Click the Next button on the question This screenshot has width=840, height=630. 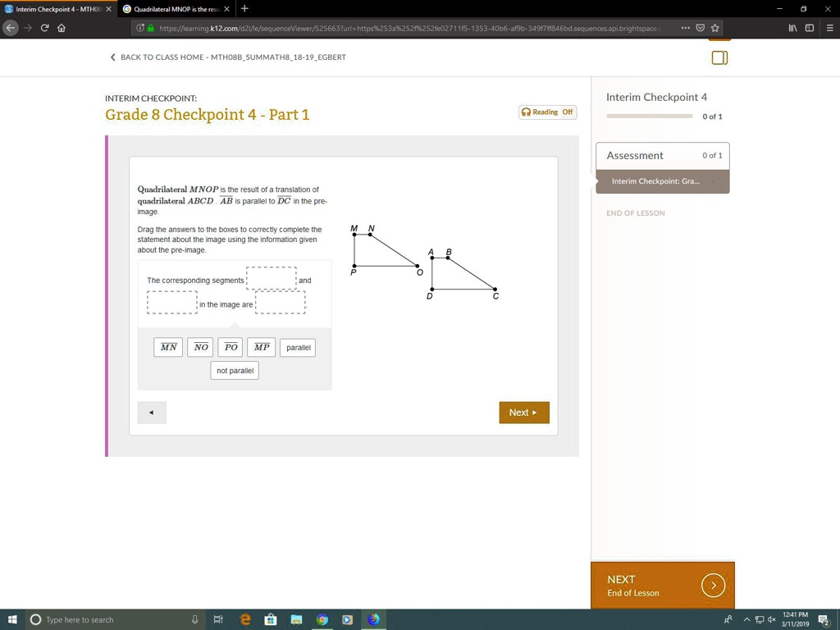523,413
